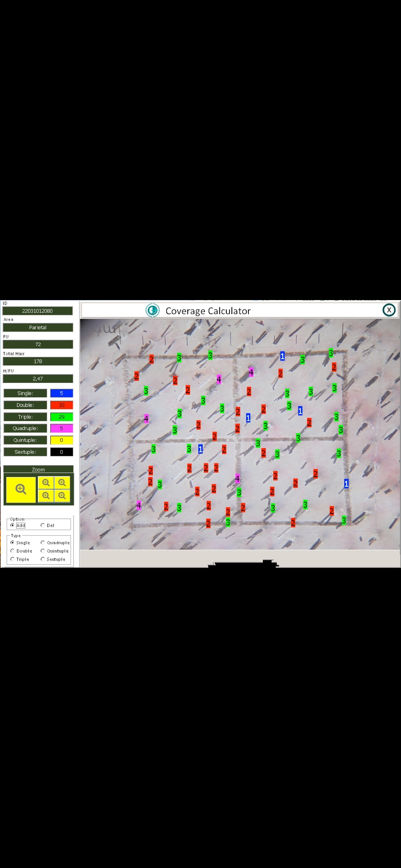
Task: Click the red Double count swatch
Action: tap(62, 405)
